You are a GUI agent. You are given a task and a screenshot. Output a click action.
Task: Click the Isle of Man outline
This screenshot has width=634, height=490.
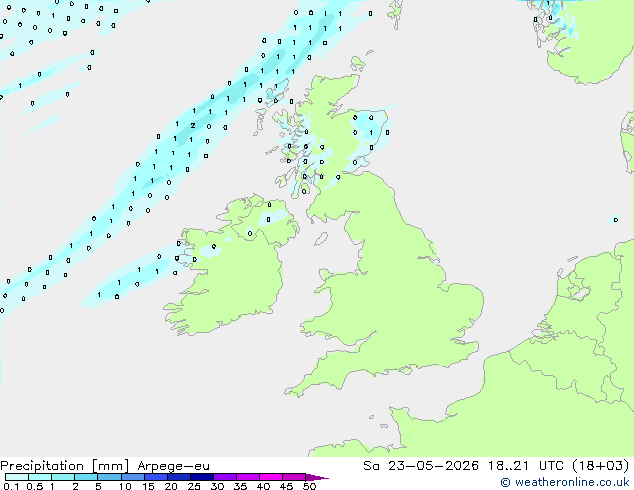coord(321,239)
